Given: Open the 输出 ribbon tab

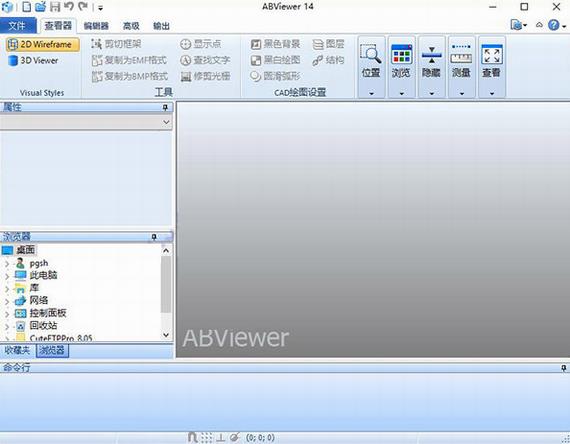Looking at the screenshot, I should (161, 26).
